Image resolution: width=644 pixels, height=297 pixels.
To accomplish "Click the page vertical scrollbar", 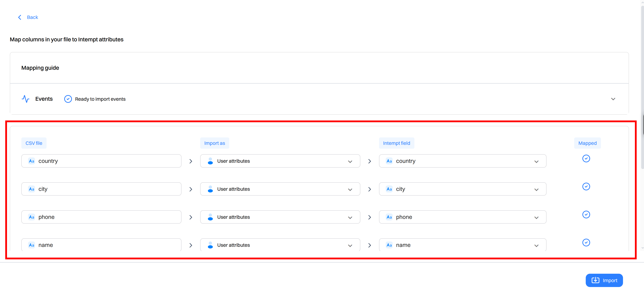I will (x=642, y=88).
